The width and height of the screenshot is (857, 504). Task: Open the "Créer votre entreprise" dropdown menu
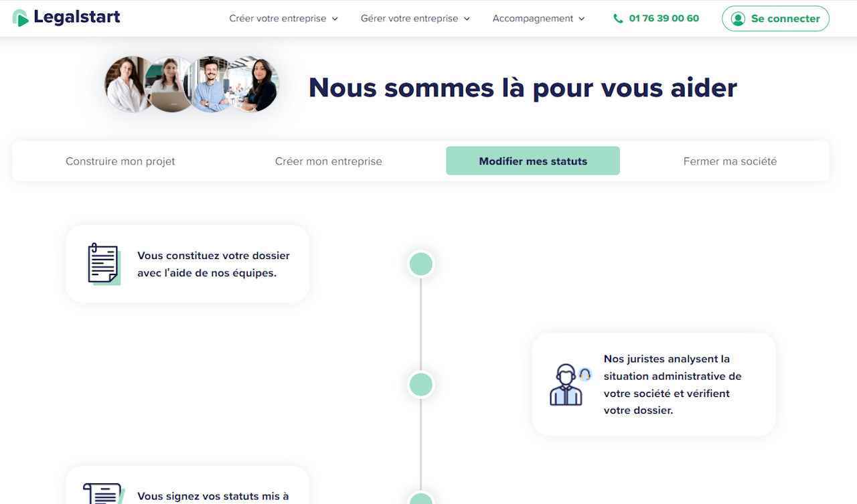coord(284,19)
